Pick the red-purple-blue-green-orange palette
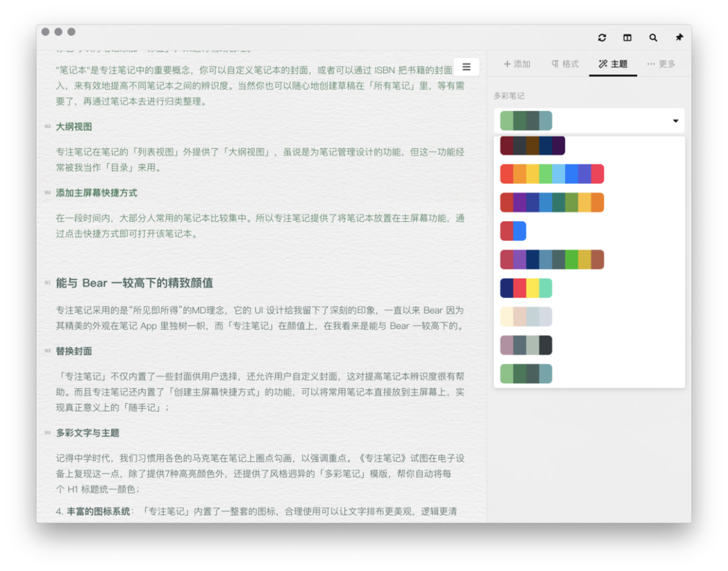 551,202
